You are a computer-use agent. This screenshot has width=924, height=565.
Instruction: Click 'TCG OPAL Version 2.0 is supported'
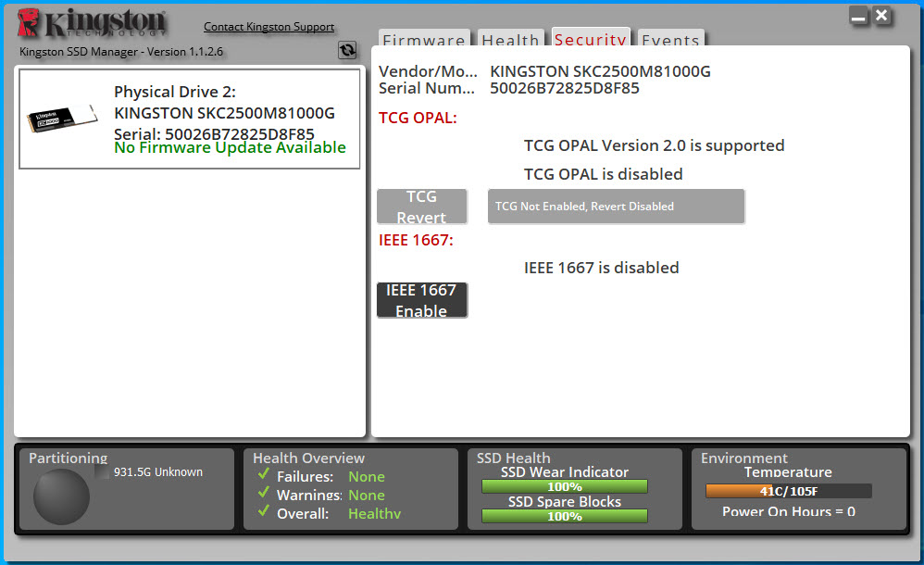click(x=654, y=145)
